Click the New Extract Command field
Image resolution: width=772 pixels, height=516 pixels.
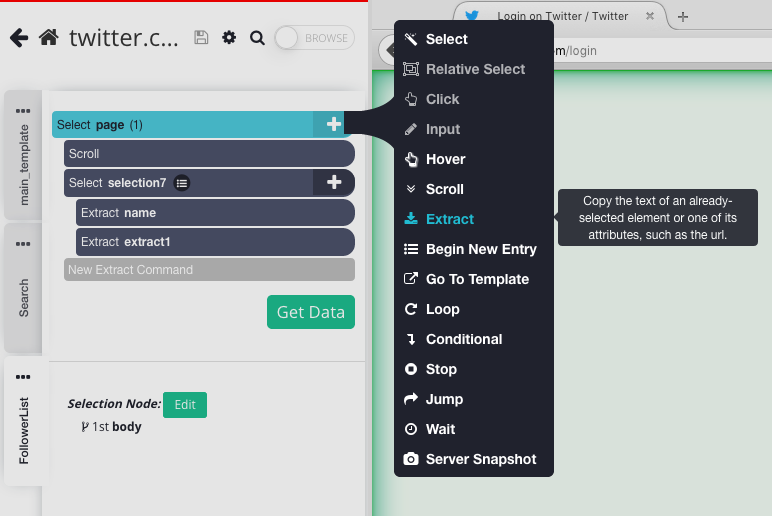[209, 270]
